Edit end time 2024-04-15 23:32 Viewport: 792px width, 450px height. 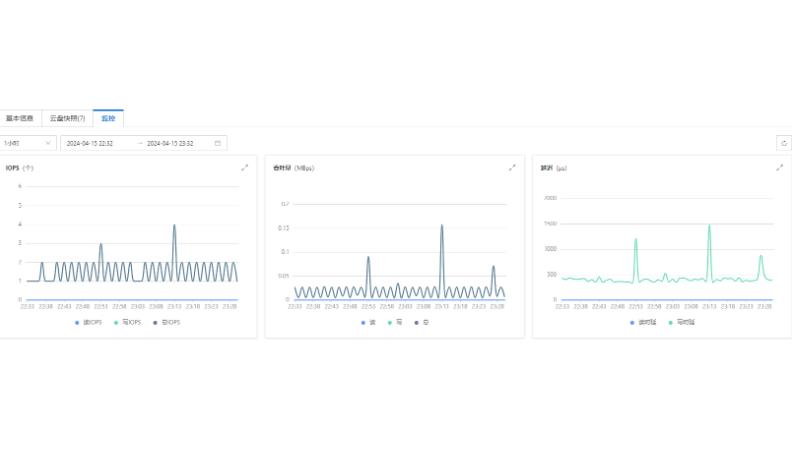pos(170,143)
